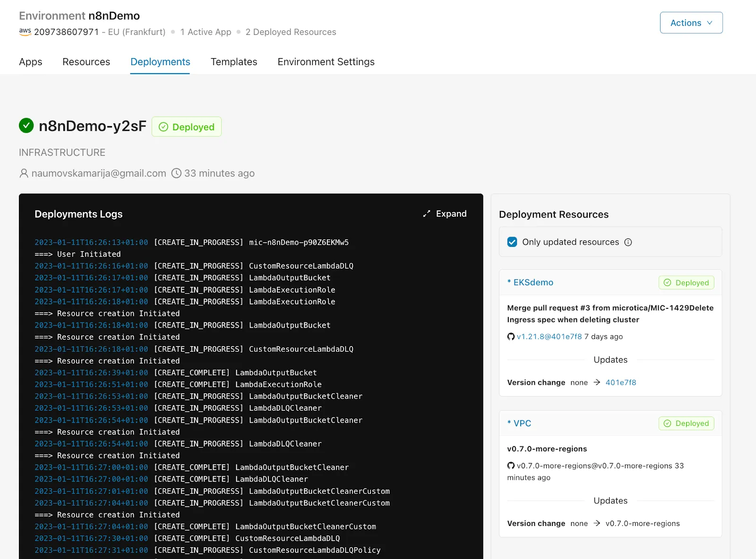Switch to the Resources tab
The width and height of the screenshot is (756, 559).
(86, 62)
